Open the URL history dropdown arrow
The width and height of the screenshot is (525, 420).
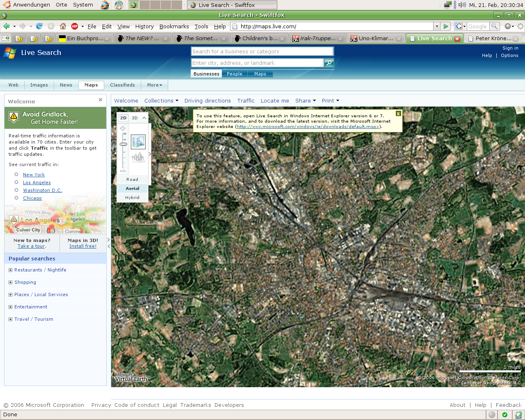pyautogui.click(x=437, y=26)
